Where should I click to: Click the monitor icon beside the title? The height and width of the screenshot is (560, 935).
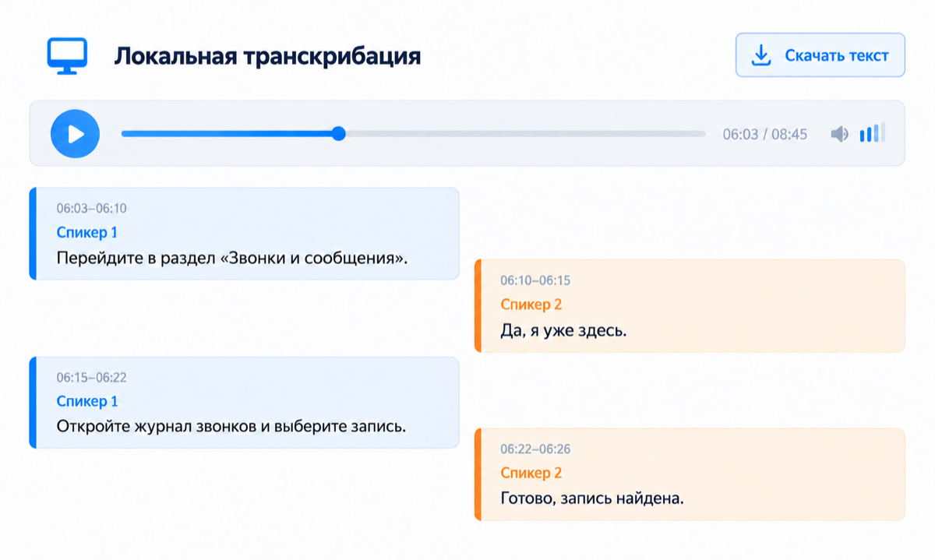pyautogui.click(x=67, y=55)
